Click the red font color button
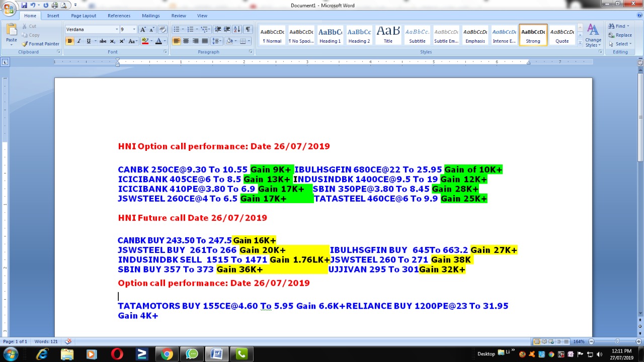 click(158, 41)
